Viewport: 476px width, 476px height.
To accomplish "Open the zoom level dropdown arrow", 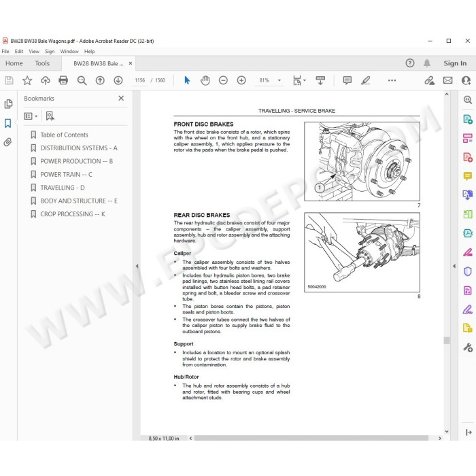I will click(279, 80).
